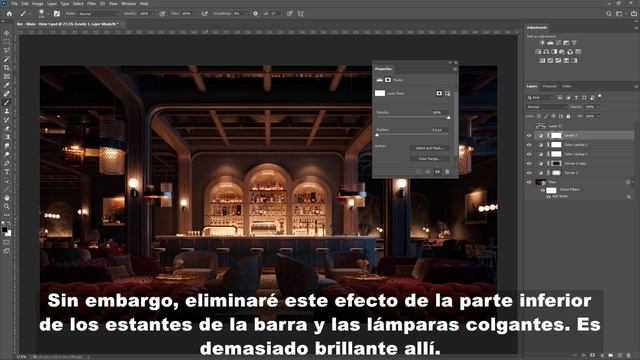
Task: Open the layer filter Kind dropdown
Action: point(540,98)
